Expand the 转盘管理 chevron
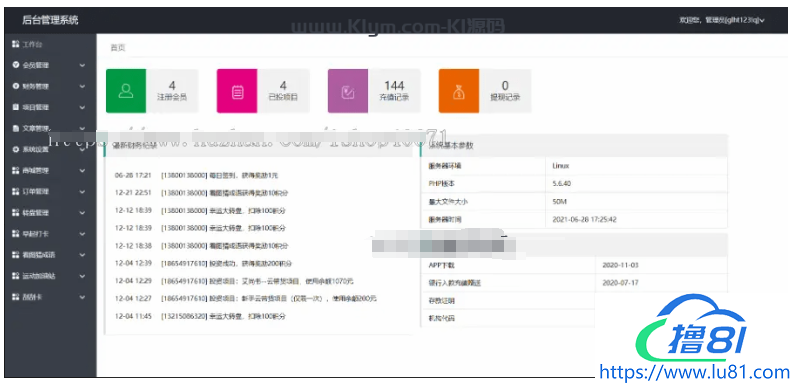This screenshot has width=795, height=383. [82, 213]
